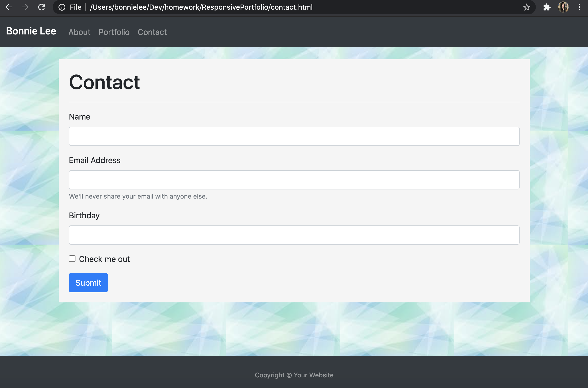Viewport: 588px width, 388px height.
Task: Click the Copyright Your Website footer text
Action: click(x=294, y=375)
